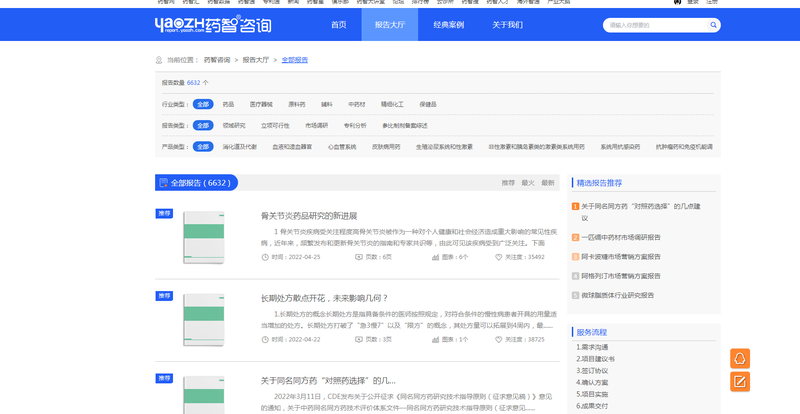Open report title 关于同名同方药“对照药选择”的几...
Screen dimensions: 800x414
[x=328, y=381]
